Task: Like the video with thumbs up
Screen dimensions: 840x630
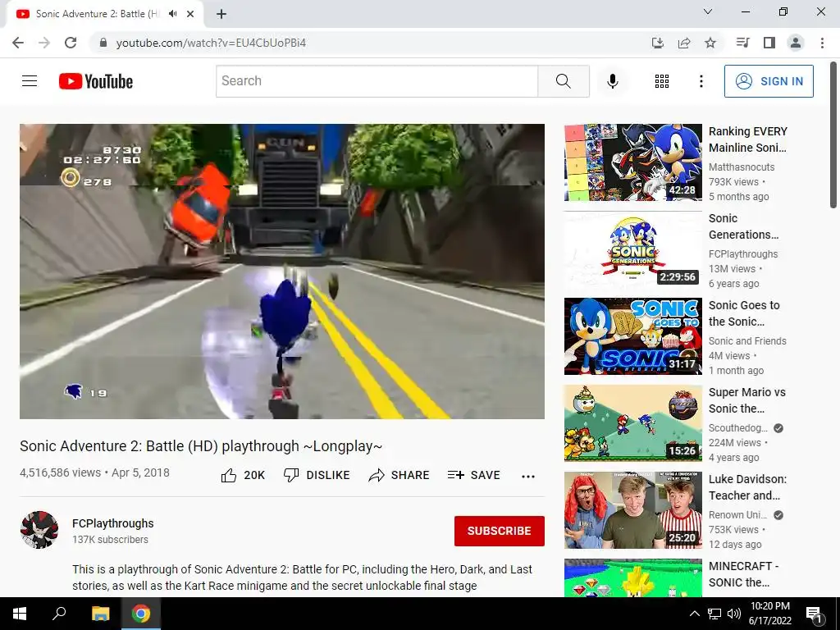Action: (x=243, y=475)
